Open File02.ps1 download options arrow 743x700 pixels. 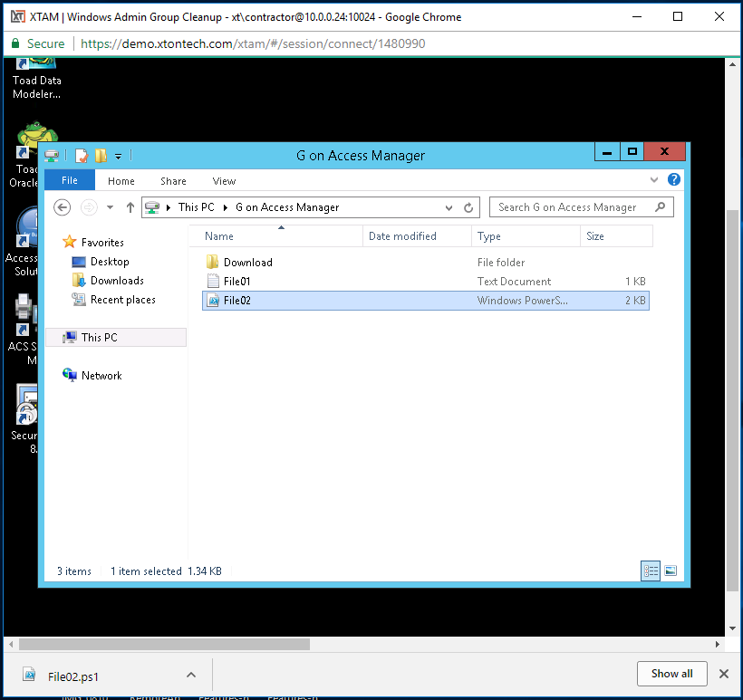pyautogui.click(x=190, y=675)
